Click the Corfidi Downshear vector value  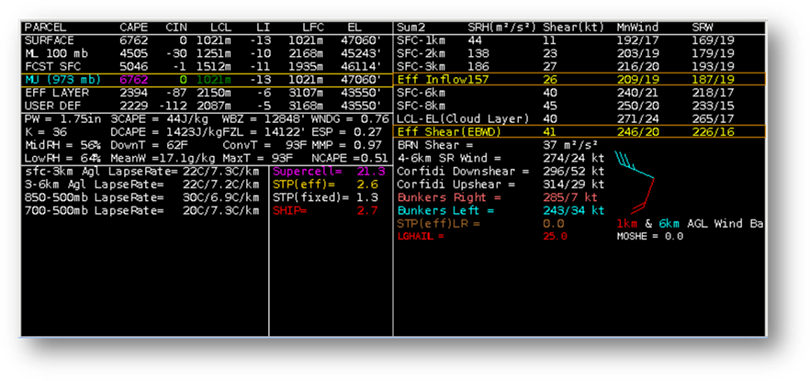tap(573, 171)
